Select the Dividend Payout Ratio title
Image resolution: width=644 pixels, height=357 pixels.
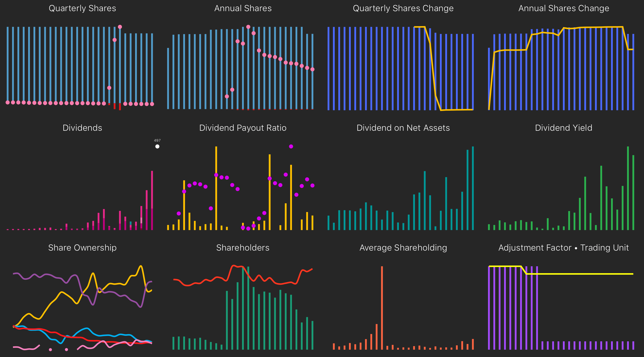[x=243, y=128]
